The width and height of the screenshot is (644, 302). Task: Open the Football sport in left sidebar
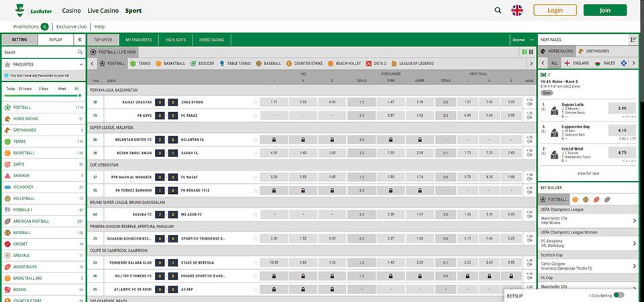click(44, 107)
